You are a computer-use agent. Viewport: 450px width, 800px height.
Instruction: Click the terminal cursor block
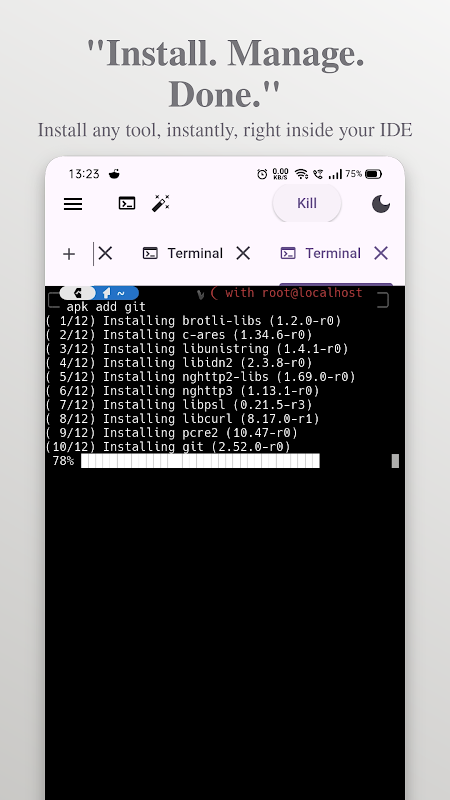[x=395, y=461]
